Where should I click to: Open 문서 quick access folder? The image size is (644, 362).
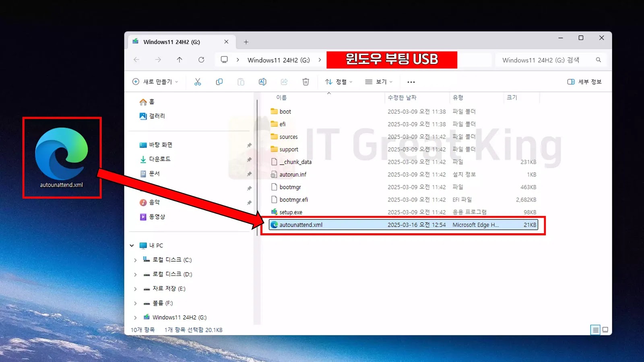click(x=150, y=173)
